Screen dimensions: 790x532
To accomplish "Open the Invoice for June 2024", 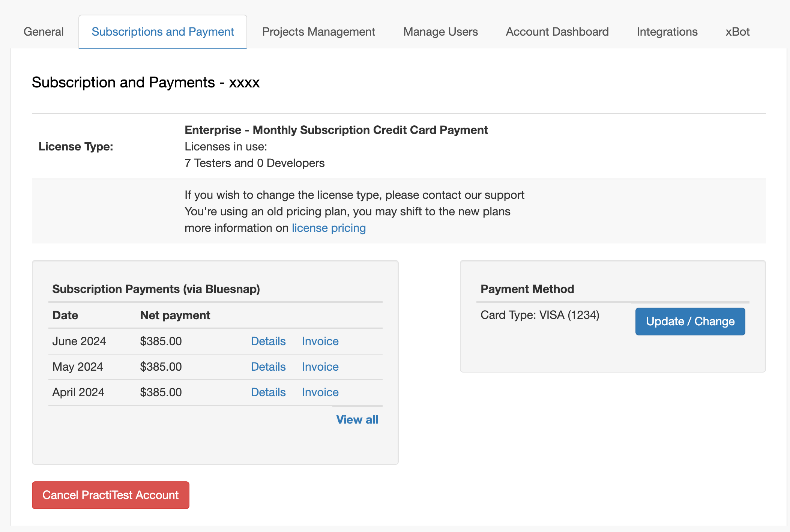I will [320, 341].
